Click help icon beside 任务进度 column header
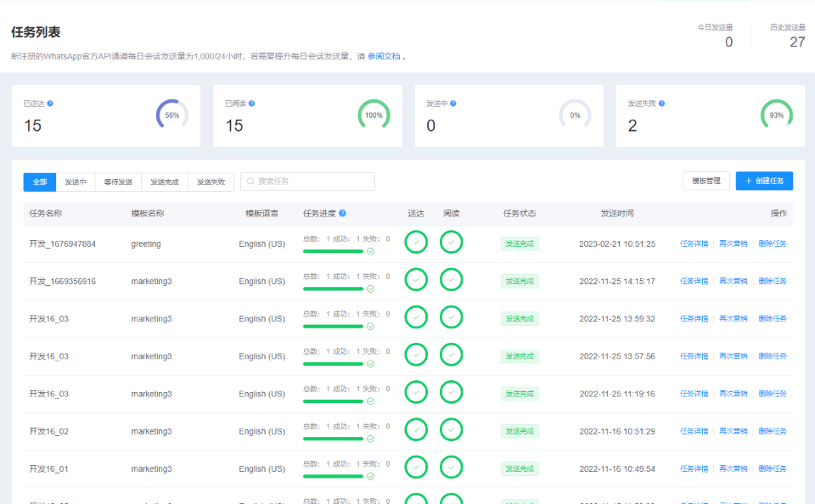 tap(342, 214)
